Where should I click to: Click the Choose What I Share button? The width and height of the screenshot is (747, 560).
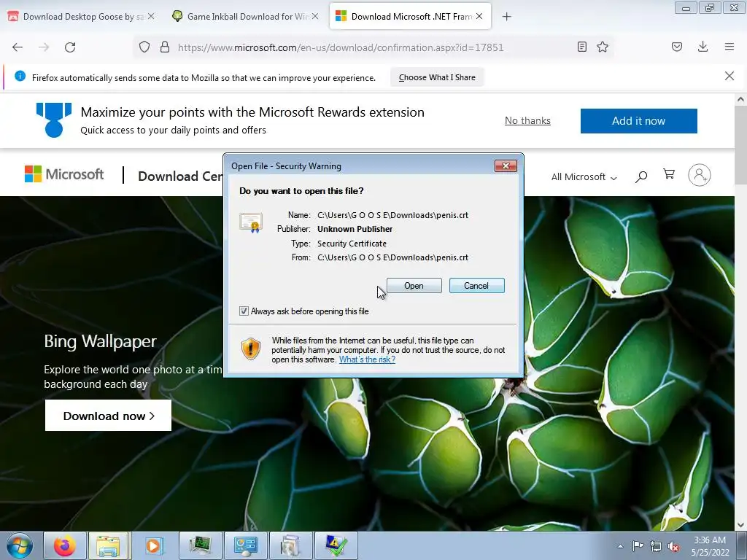[x=437, y=77]
